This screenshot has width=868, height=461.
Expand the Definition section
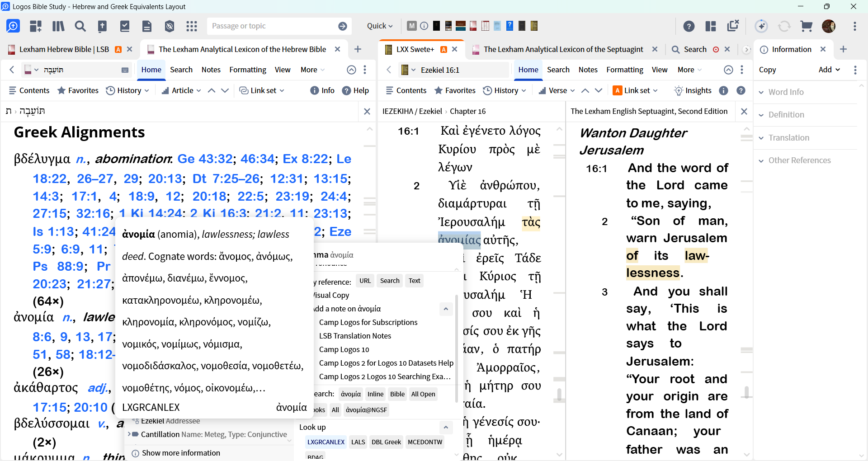pyautogui.click(x=782, y=115)
